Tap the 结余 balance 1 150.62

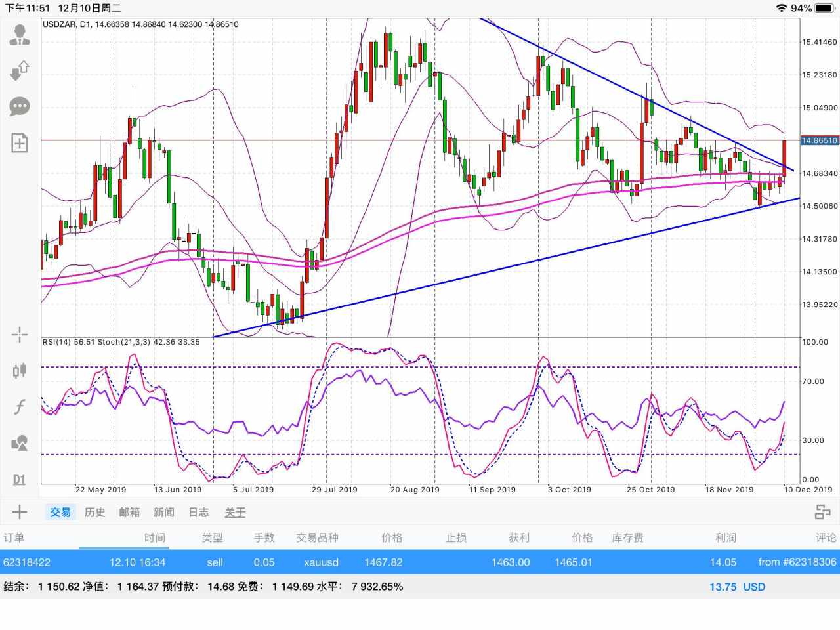click(41, 587)
